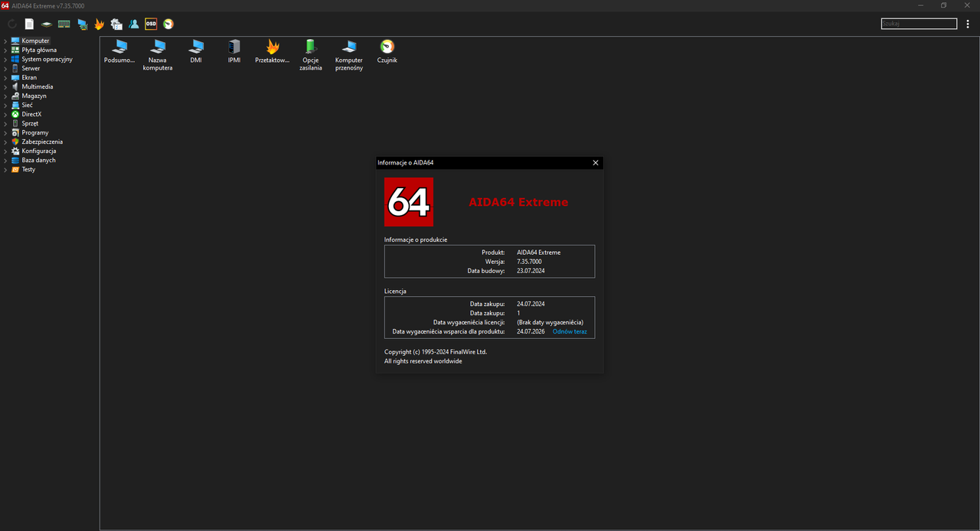Click the AIDA64 Extreme red heading
Image resolution: width=980 pixels, height=531 pixels.
pos(518,202)
